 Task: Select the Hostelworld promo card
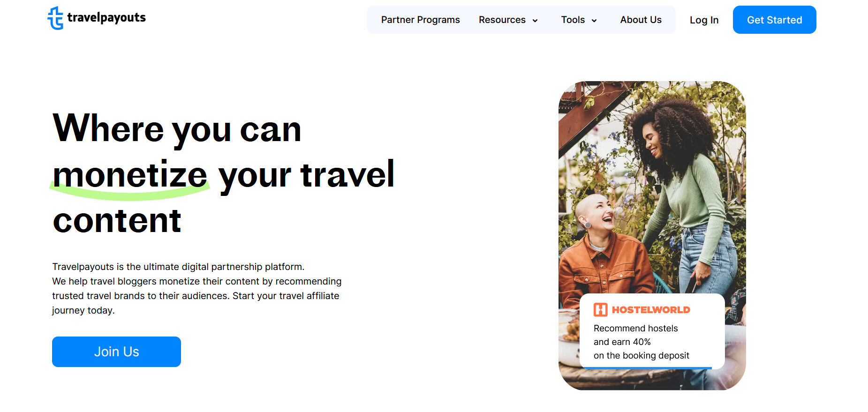pos(652,331)
